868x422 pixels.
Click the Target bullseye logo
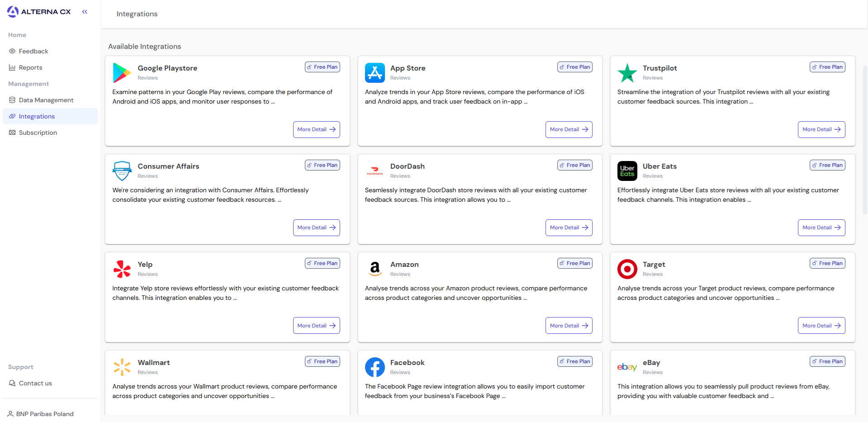[x=627, y=269]
